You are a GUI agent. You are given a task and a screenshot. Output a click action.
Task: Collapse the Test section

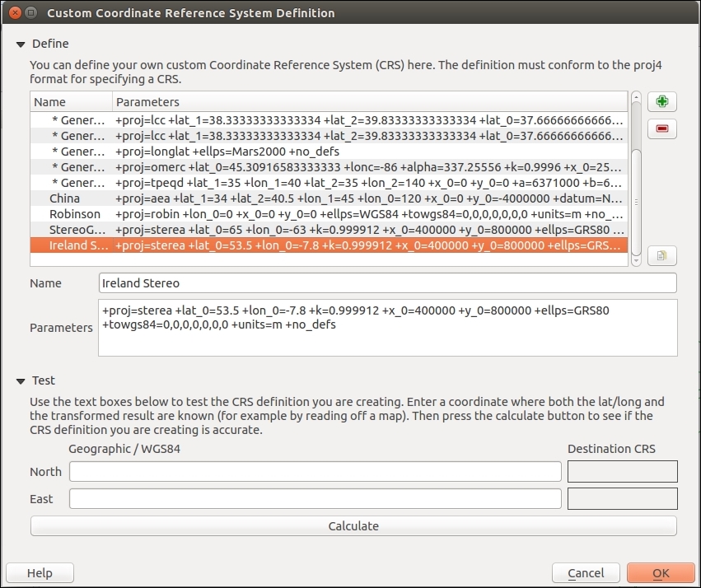[21, 380]
